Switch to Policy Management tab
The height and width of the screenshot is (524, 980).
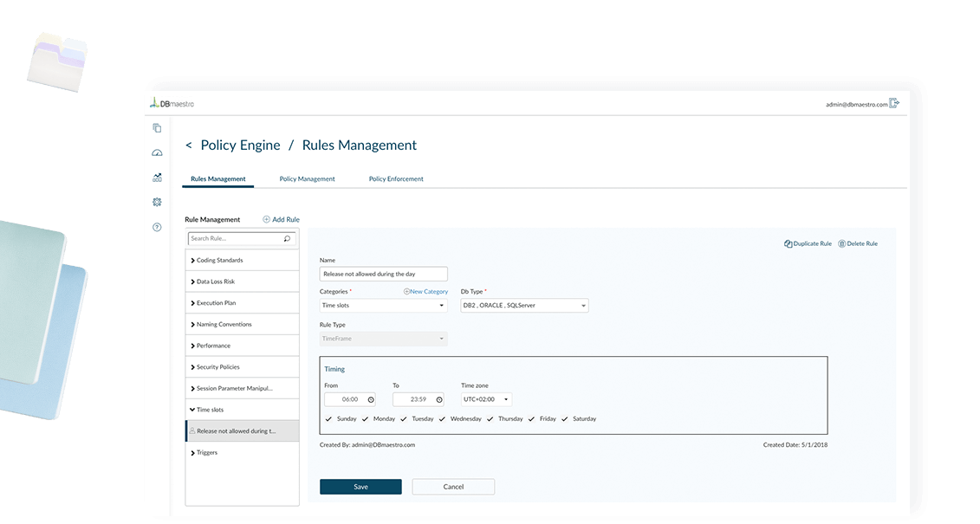pyautogui.click(x=307, y=178)
